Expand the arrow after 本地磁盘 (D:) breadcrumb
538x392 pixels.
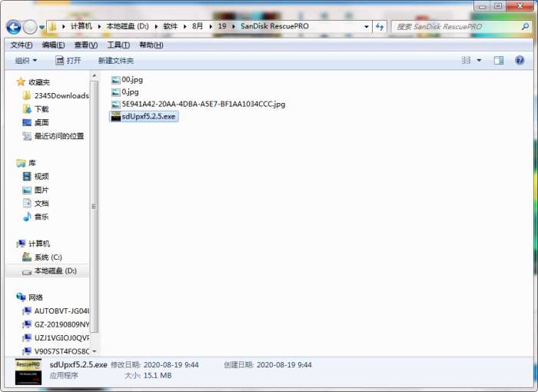coord(156,26)
